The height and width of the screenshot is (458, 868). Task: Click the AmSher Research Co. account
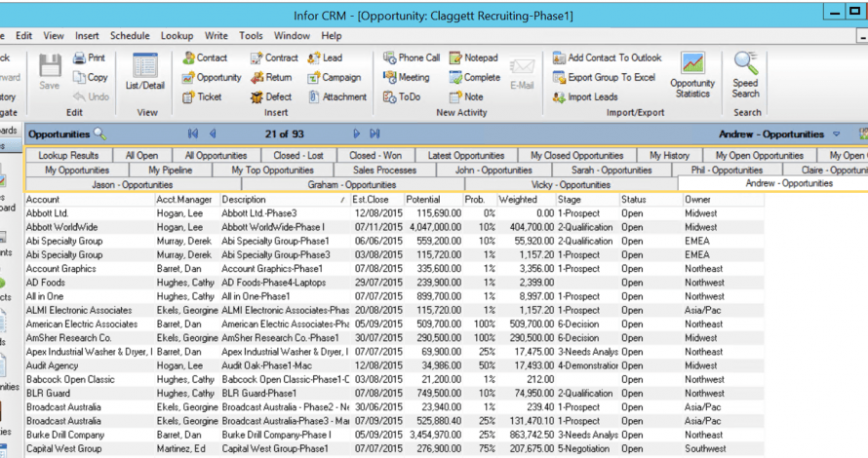pyautogui.click(x=68, y=338)
